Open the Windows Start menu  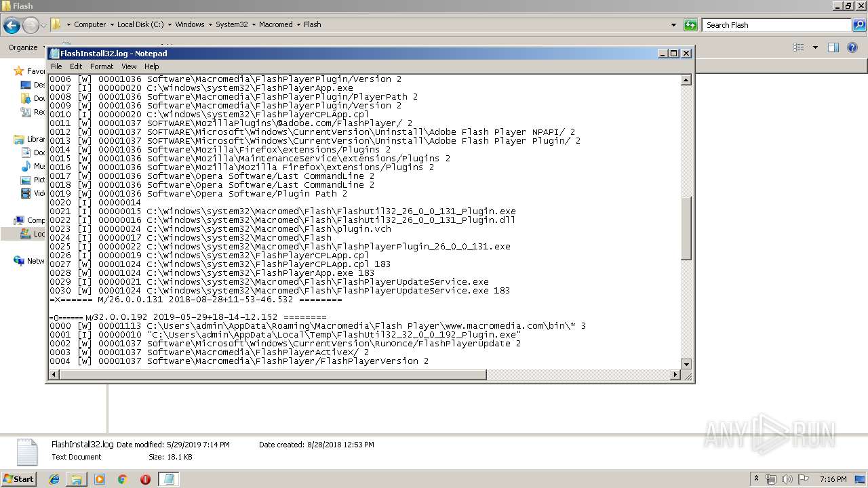coord(18,479)
